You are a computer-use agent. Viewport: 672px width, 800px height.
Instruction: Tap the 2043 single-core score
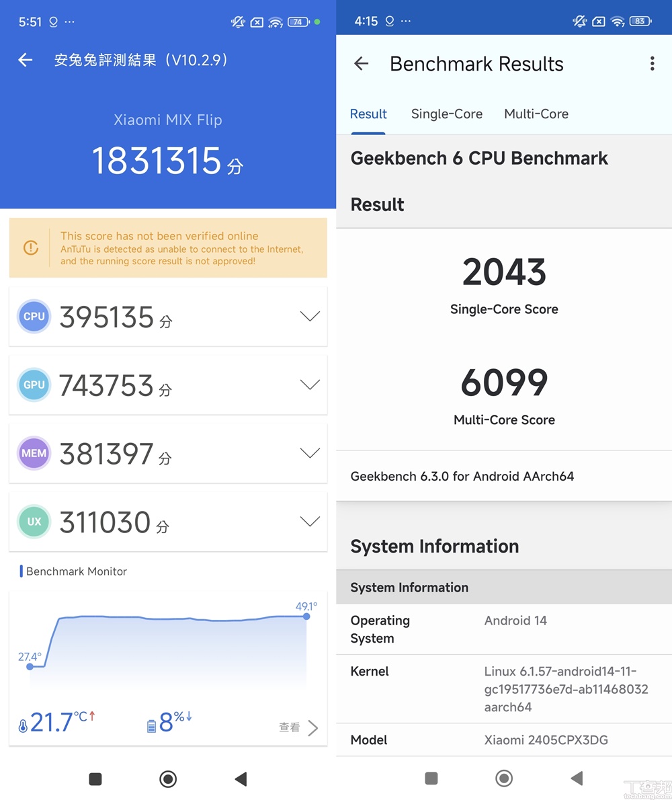click(x=504, y=272)
